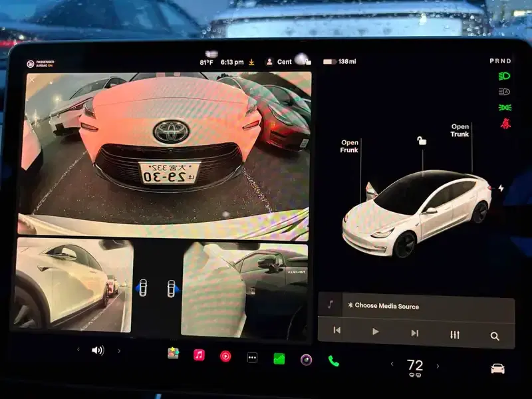This screenshot has width=532, height=399.
Task: Tap Open Trunk
Action: (x=460, y=130)
